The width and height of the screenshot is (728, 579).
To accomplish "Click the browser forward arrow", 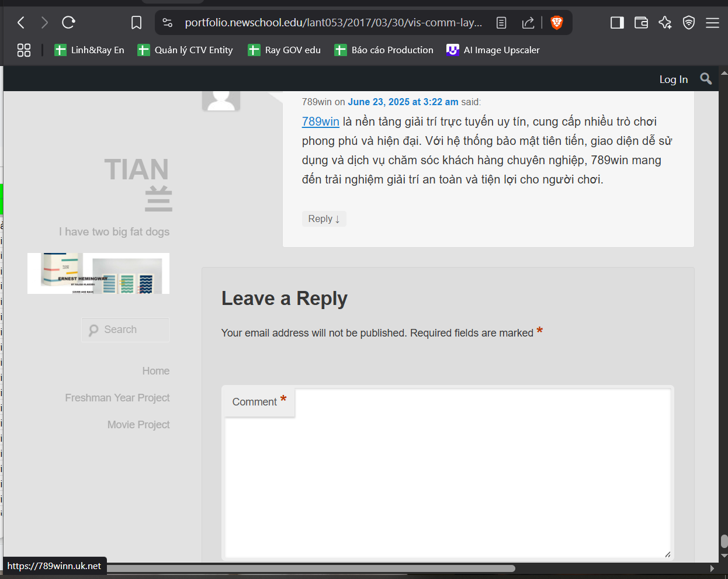I will (44, 23).
